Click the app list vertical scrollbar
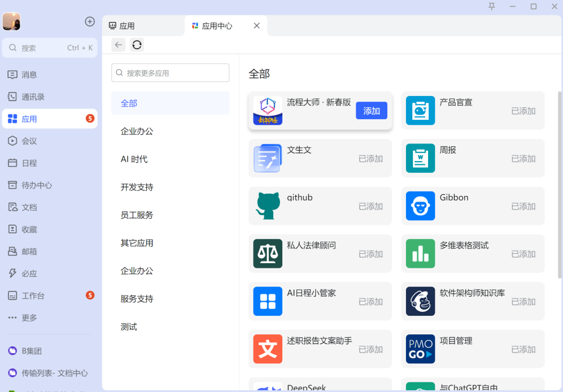The height and width of the screenshot is (392, 563). (x=560, y=185)
